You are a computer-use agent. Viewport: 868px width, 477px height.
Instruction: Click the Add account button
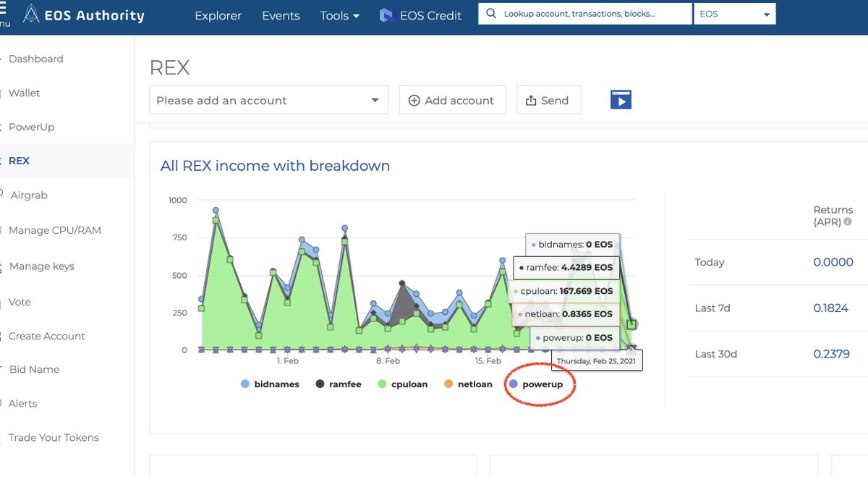tap(453, 100)
